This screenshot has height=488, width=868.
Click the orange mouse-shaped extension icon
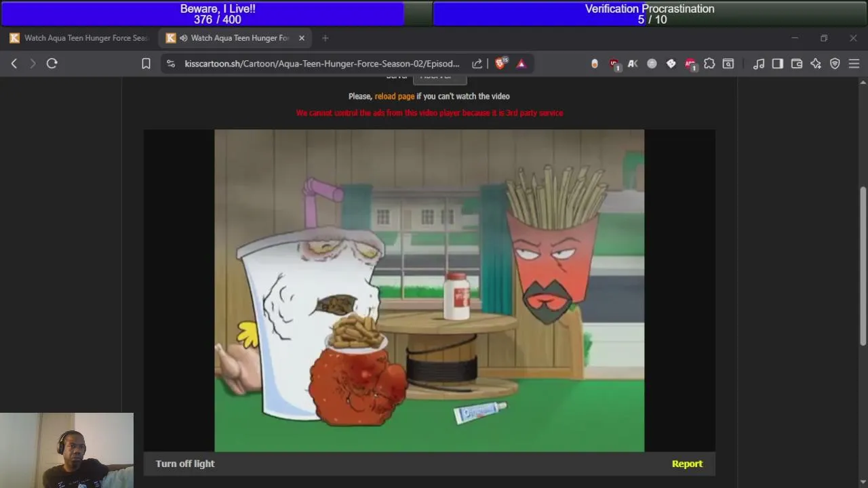point(595,64)
